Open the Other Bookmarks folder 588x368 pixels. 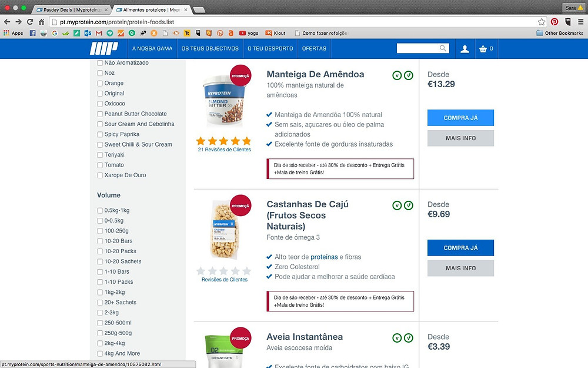(560, 33)
